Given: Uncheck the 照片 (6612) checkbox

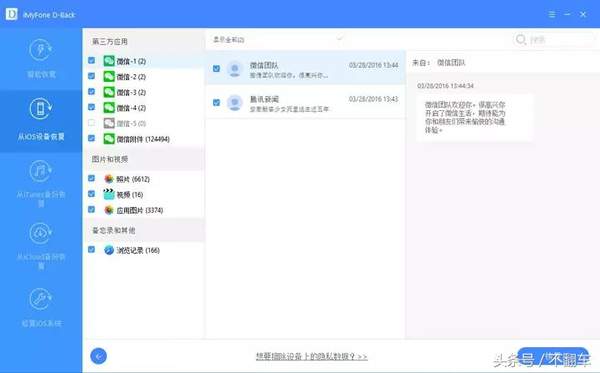Looking at the screenshot, I should click(91, 178).
